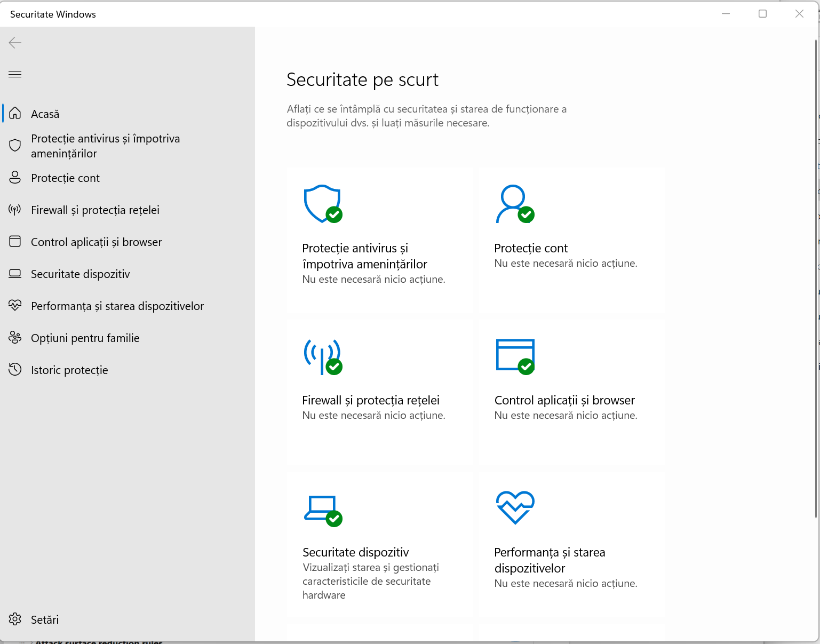This screenshot has width=820, height=644.
Task: Open the account protection person tile icon
Action: point(514,204)
